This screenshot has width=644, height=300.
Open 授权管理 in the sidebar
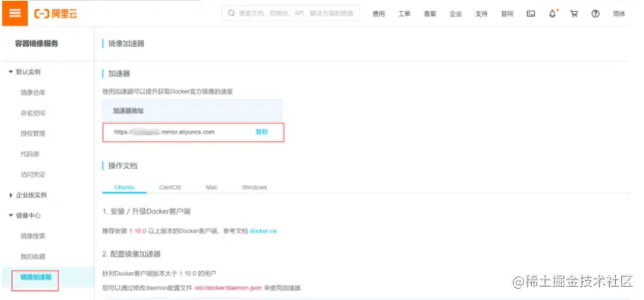click(x=33, y=134)
